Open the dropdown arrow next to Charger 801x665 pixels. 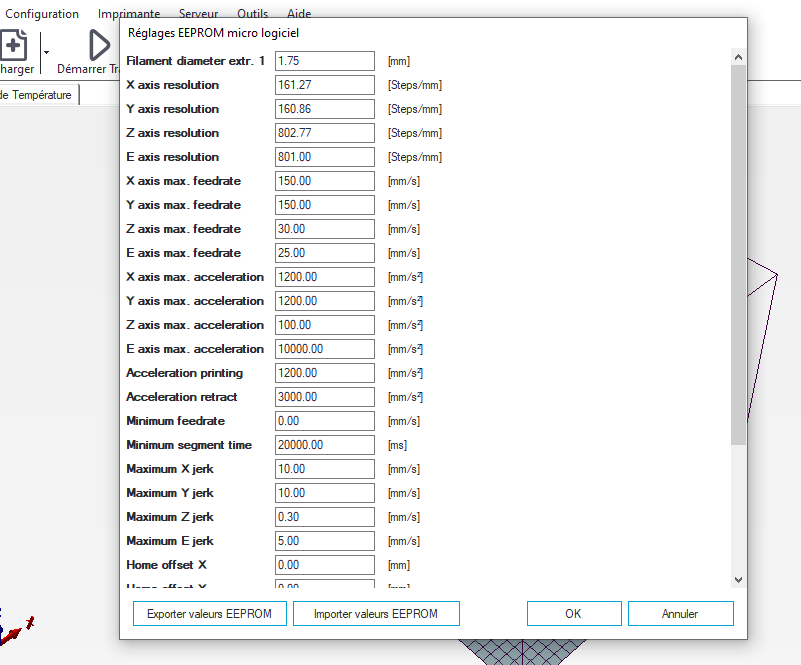tap(46, 52)
